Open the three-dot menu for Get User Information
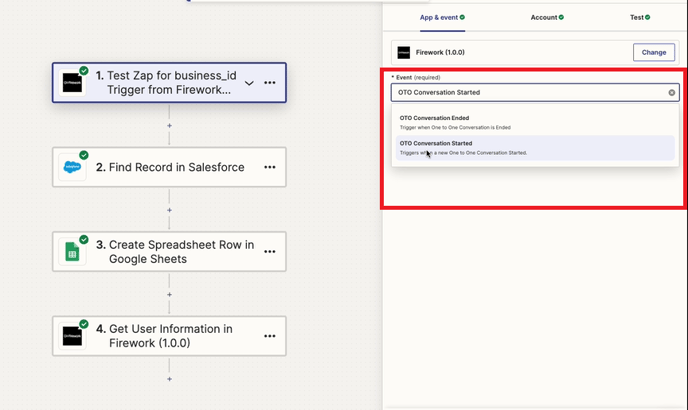 [270, 336]
